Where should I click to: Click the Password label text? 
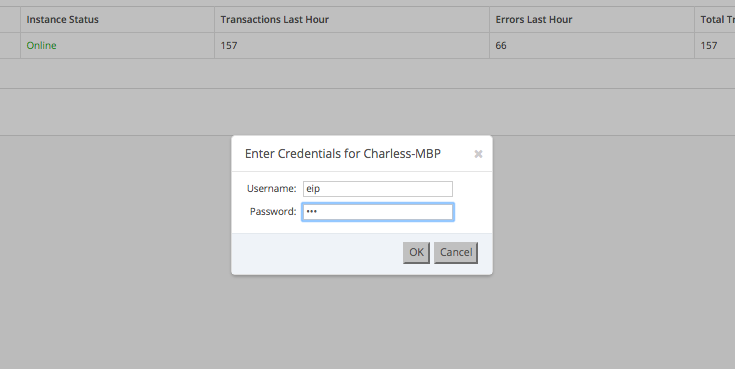273,211
